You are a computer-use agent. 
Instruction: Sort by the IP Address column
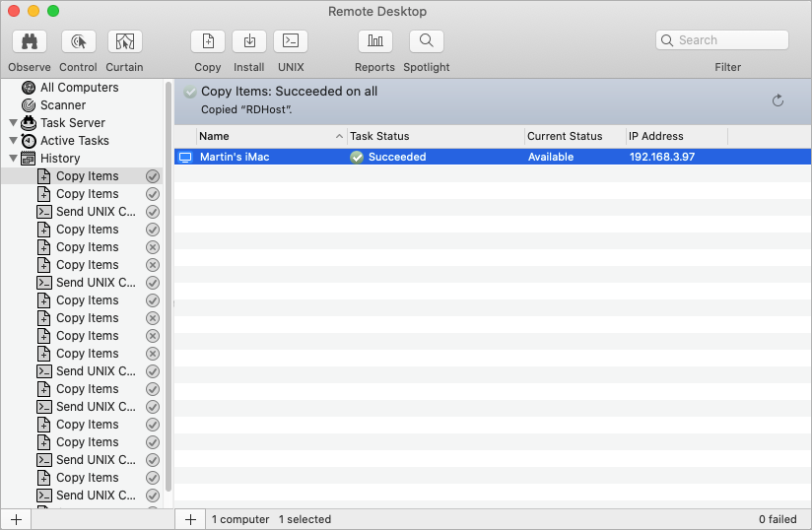tap(676, 136)
